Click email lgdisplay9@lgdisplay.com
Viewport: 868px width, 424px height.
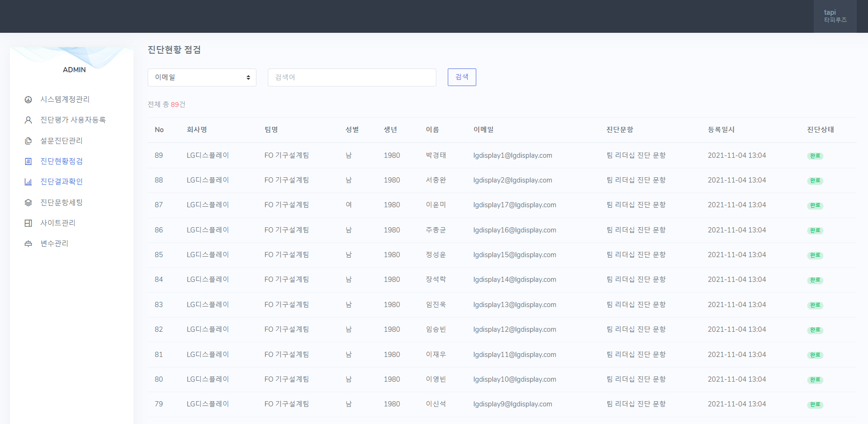click(x=512, y=404)
